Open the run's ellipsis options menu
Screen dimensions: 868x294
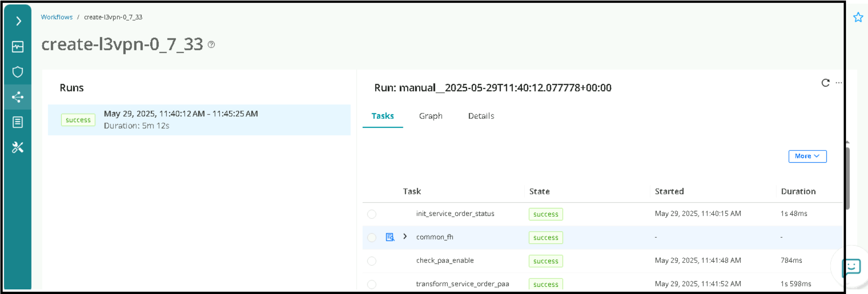coord(839,83)
